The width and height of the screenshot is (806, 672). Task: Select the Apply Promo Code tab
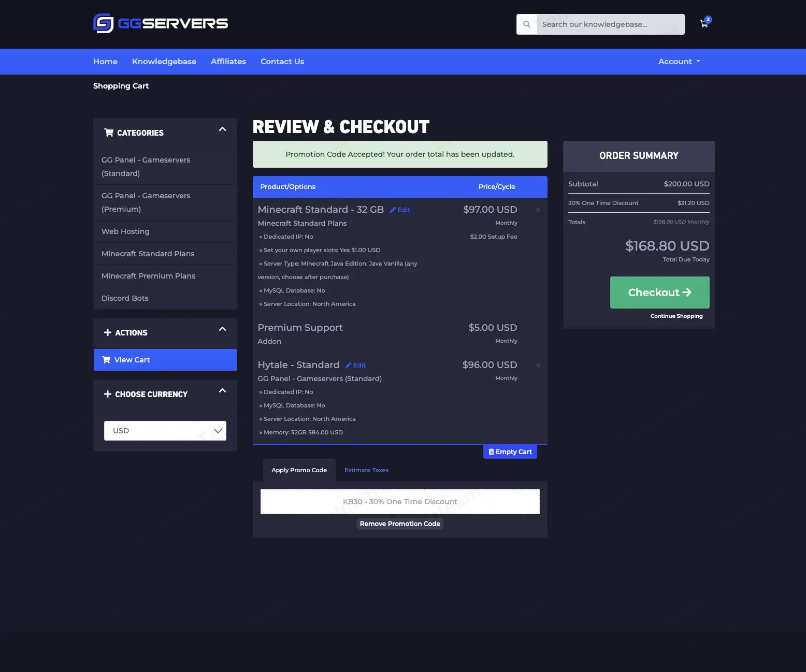click(299, 470)
